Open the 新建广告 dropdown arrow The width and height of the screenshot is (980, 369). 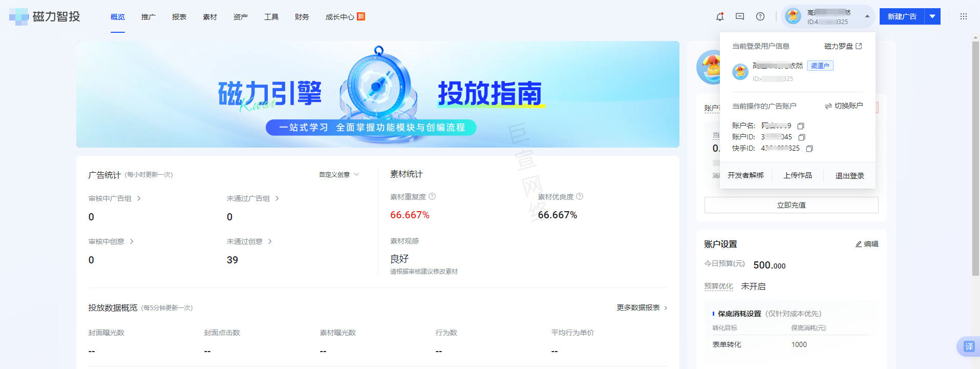pos(932,16)
